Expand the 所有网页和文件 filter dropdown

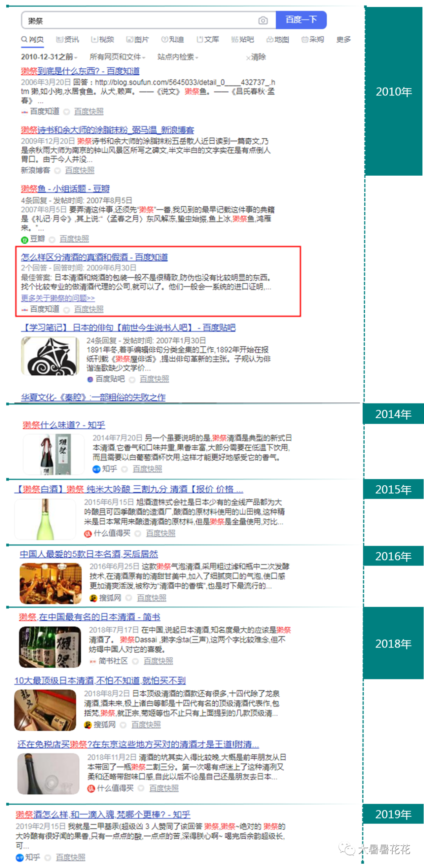117,57
